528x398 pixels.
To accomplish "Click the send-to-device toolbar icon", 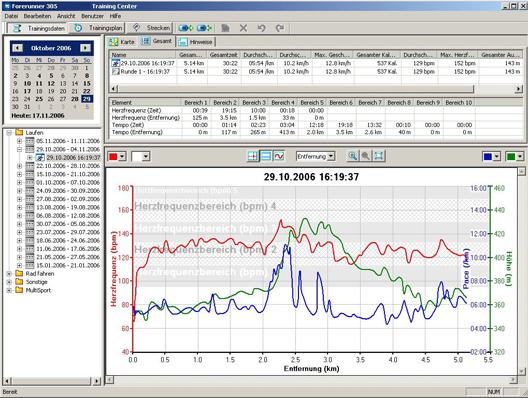I will 185,28.
